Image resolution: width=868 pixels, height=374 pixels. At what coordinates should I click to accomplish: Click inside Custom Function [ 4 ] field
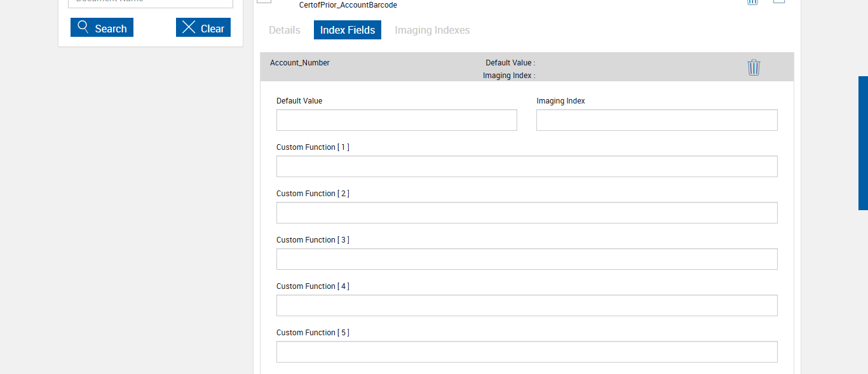point(527,305)
